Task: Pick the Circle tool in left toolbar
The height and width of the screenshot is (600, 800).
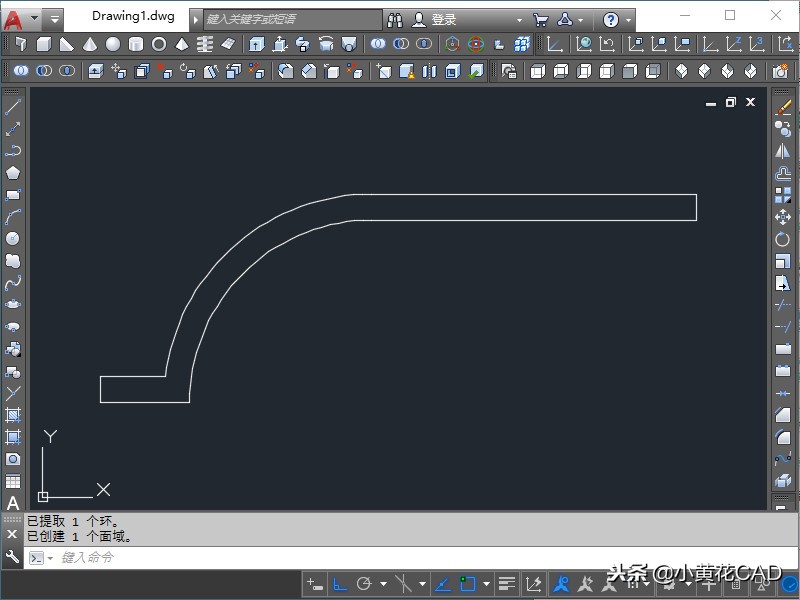Action: click(13, 238)
